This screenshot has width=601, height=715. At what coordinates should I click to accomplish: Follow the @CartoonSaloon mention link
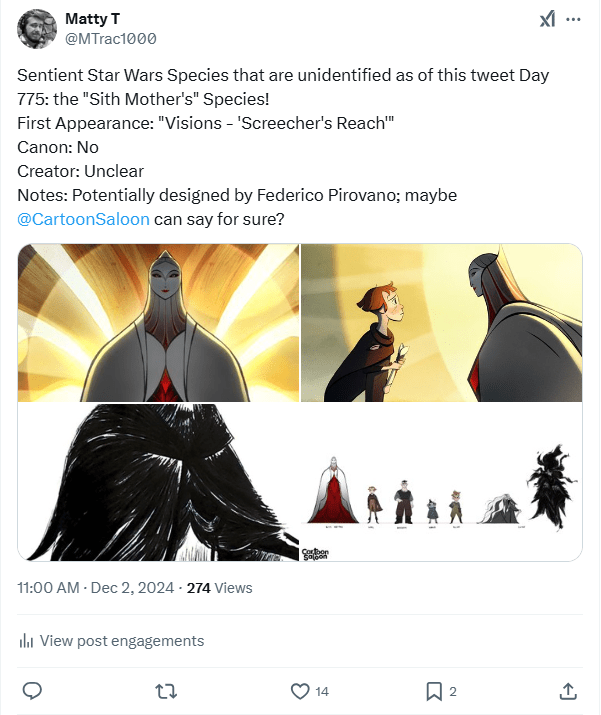coord(84,218)
